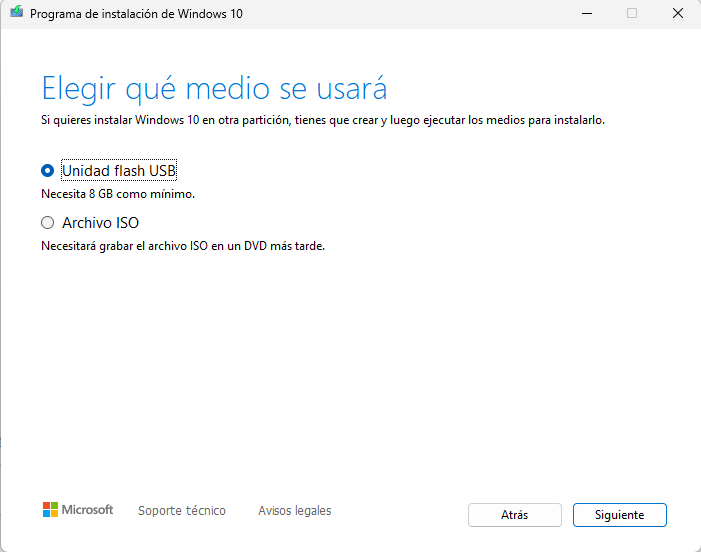Click the text 'Necesita 8 GB como mínimo.'
The width and height of the screenshot is (701, 552).
click(118, 194)
